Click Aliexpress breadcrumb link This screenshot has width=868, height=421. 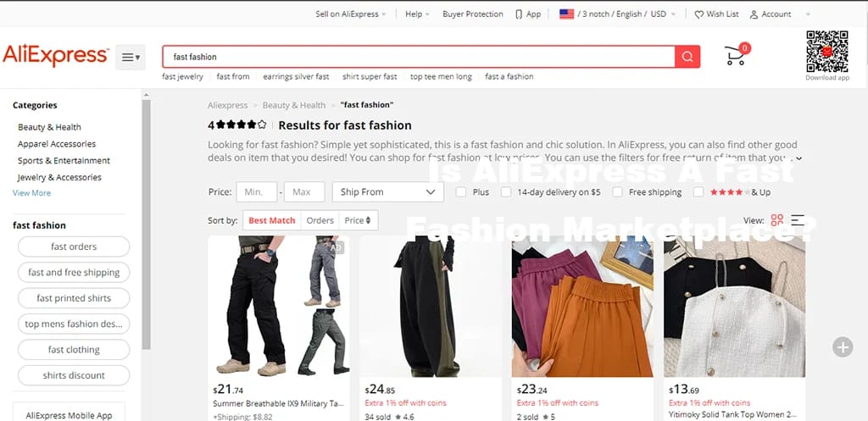(x=227, y=105)
